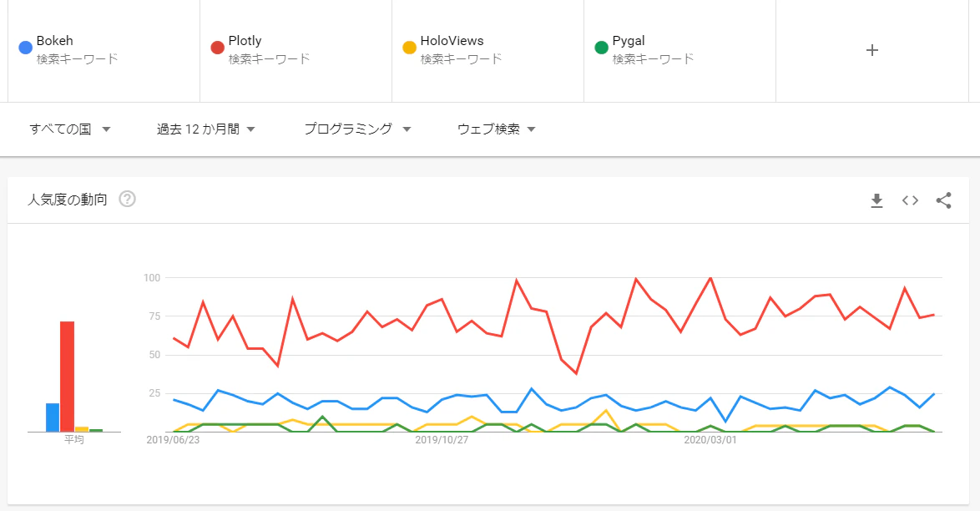This screenshot has width=980, height=511.
Task: Open the すべての国 country dropdown
Action: tap(70, 129)
